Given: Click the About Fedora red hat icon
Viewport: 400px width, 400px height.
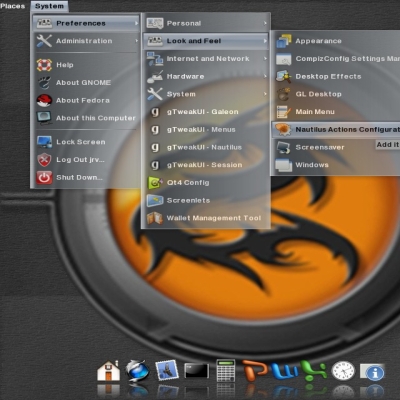Looking at the screenshot, I should coord(44,100).
